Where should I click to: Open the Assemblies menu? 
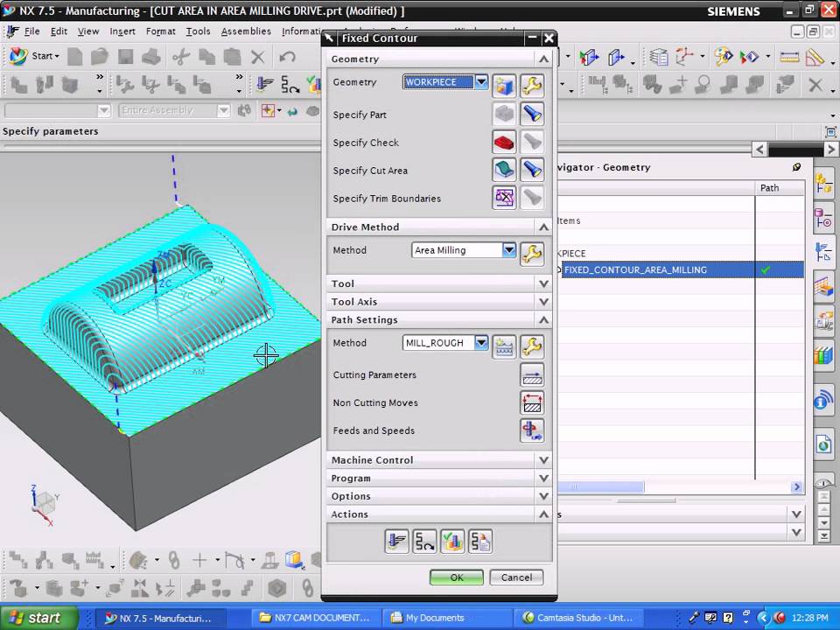coord(246,31)
